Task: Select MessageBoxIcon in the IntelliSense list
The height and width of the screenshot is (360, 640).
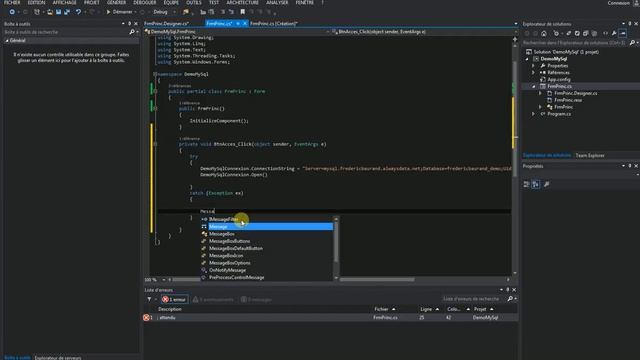Action: (x=226, y=256)
